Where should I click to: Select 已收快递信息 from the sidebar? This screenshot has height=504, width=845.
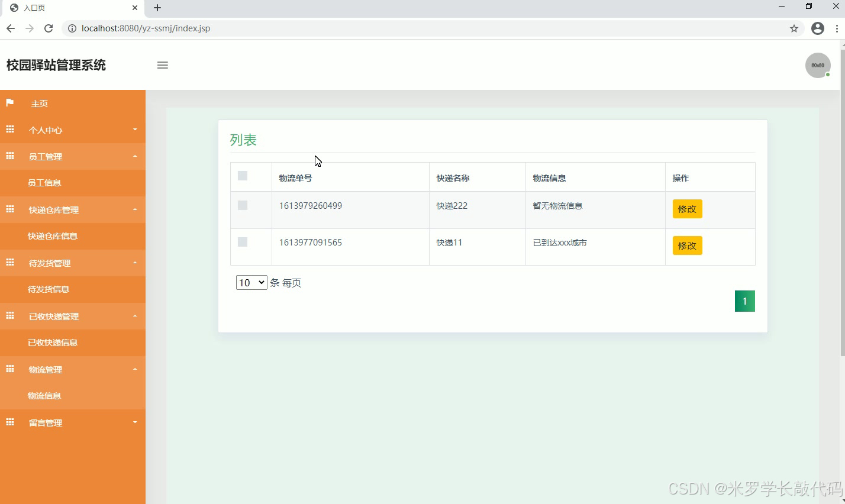(x=51, y=343)
